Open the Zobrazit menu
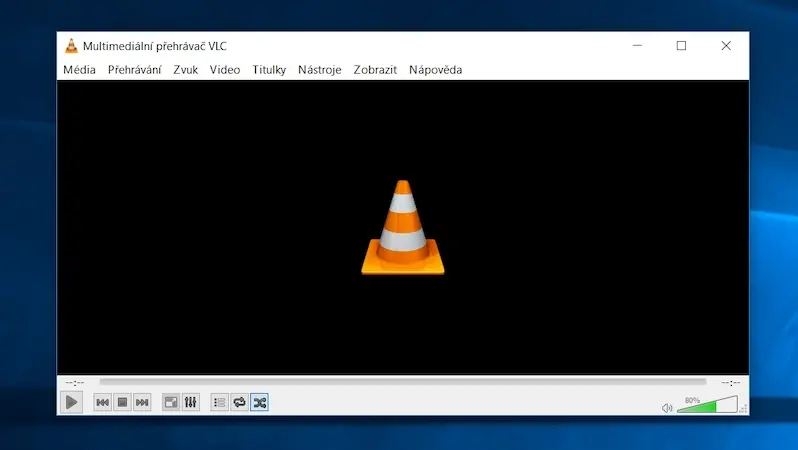This screenshot has height=450, width=798. [375, 70]
